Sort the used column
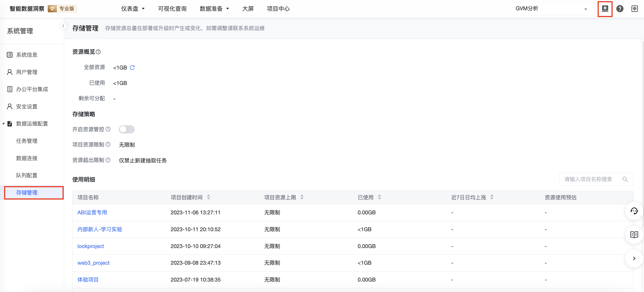Screen dimensions: 644x292 [380, 197]
